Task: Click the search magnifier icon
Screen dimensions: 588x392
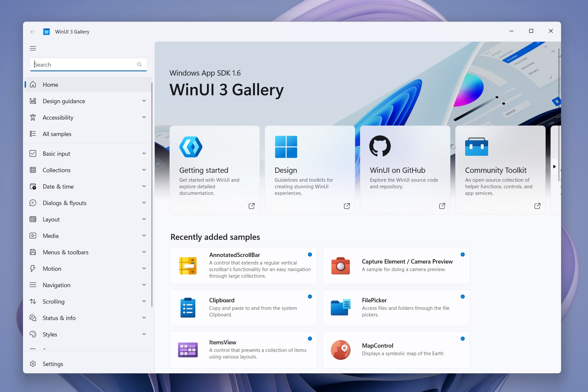Action: tap(139, 64)
